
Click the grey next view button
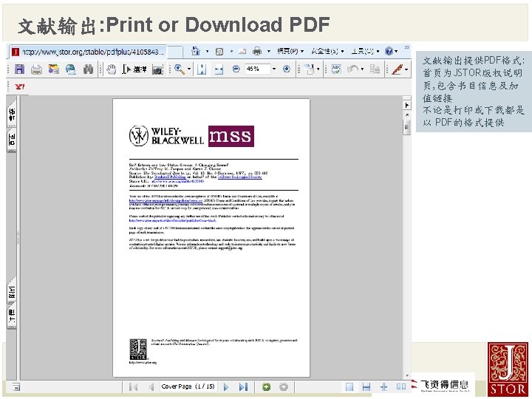tap(284, 386)
